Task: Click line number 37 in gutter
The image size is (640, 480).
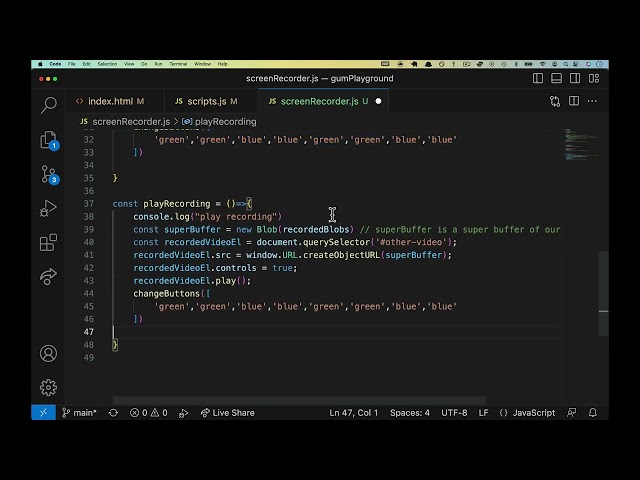Action: pyautogui.click(x=89, y=204)
